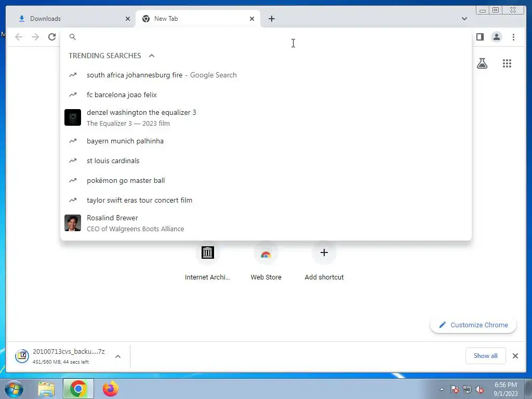This screenshot has height=399, width=532.
Task: Go back using the back arrow
Action: [x=19, y=37]
